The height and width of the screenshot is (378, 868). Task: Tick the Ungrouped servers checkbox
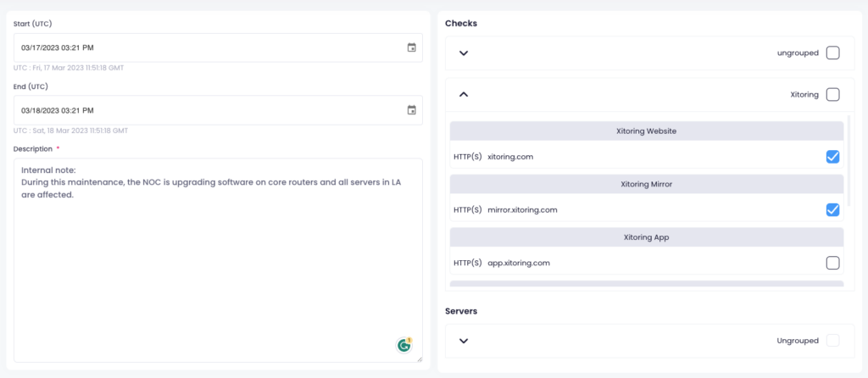832,341
